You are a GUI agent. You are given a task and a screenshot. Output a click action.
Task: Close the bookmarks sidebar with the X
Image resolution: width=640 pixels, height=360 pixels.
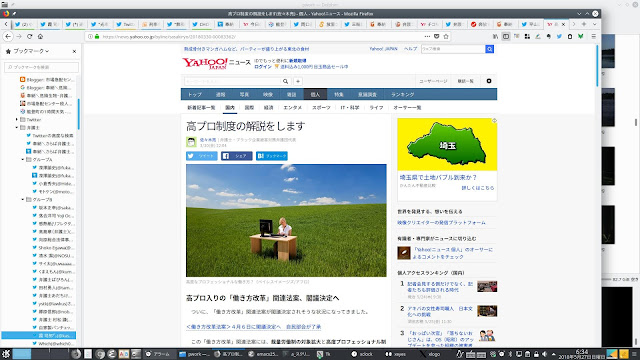pos(74,51)
